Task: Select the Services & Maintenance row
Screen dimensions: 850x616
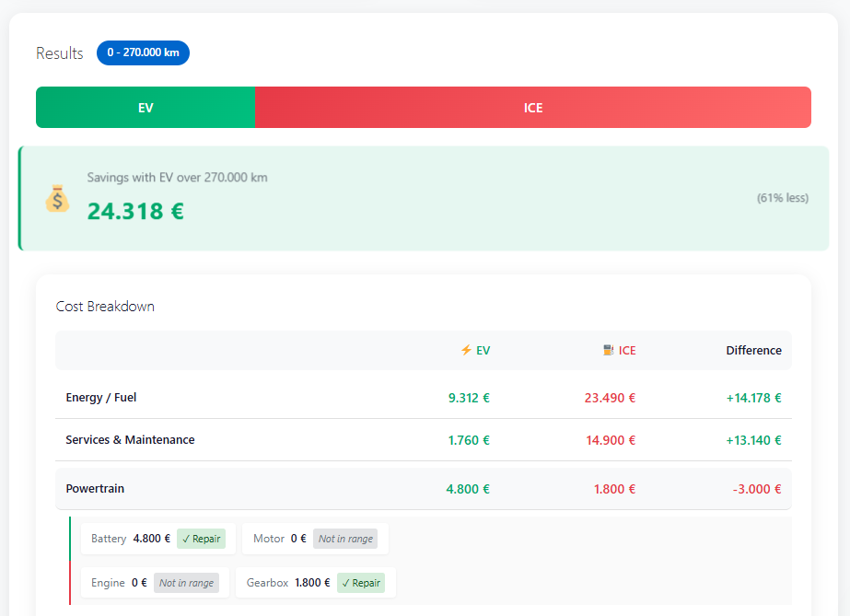Action: coord(424,440)
